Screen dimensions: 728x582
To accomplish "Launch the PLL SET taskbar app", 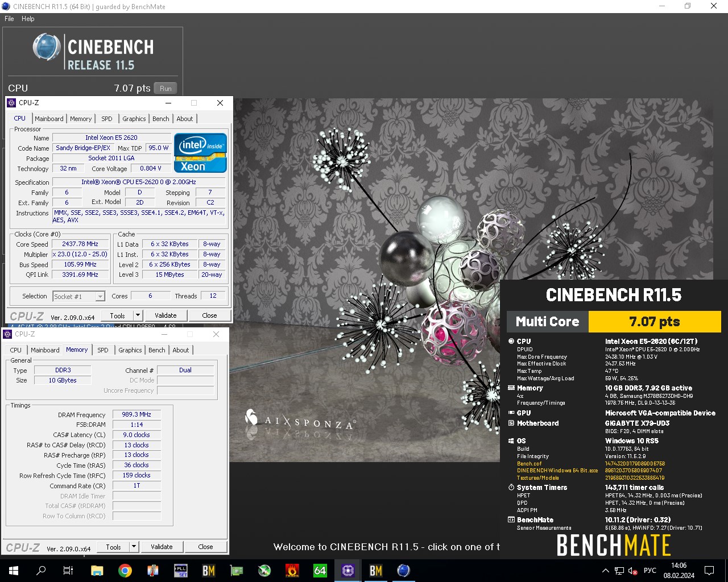I will [181, 570].
